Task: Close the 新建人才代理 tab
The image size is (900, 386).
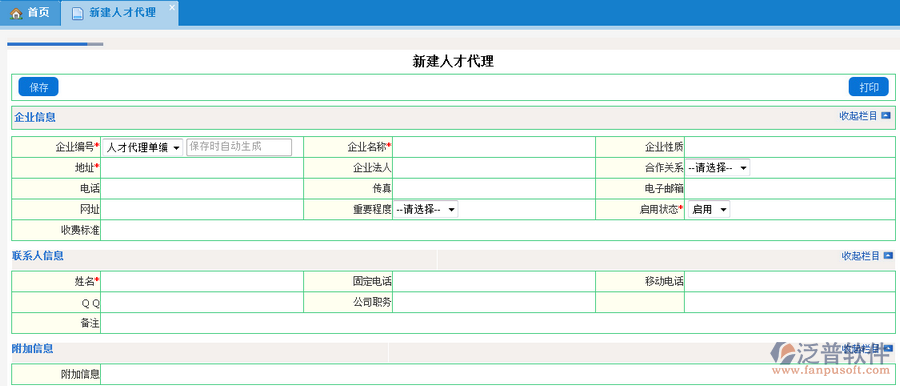Action: click(172, 7)
